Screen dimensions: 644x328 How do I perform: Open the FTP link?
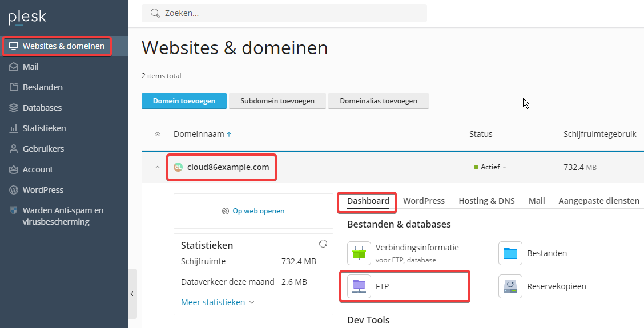[x=382, y=286]
